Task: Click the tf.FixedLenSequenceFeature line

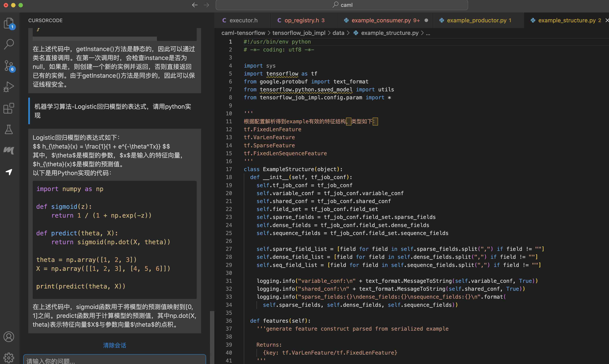Action: click(285, 153)
